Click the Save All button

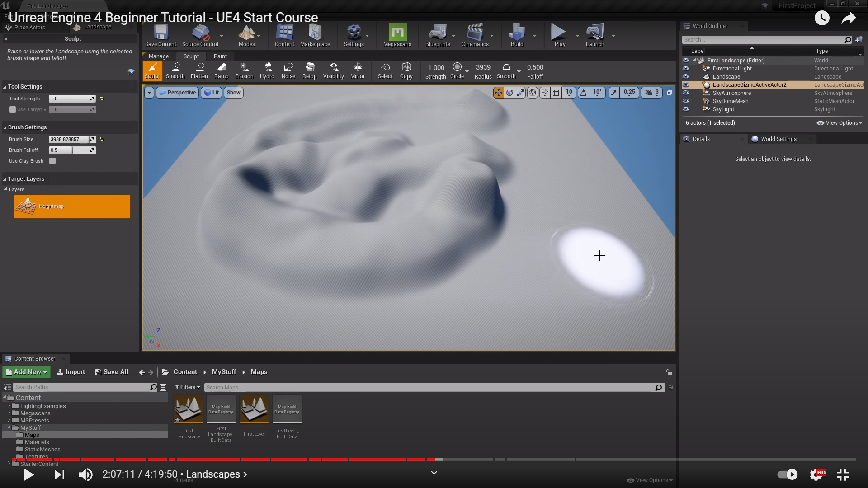(x=112, y=372)
